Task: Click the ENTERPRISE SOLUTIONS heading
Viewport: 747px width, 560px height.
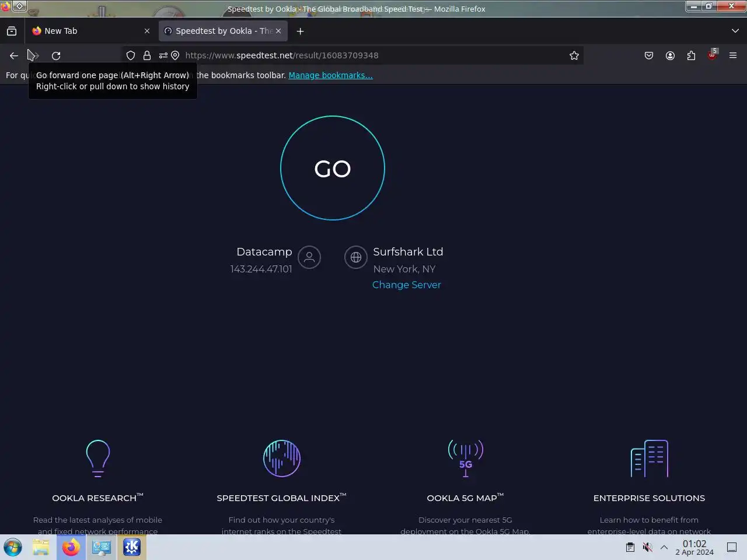Action: point(649,498)
